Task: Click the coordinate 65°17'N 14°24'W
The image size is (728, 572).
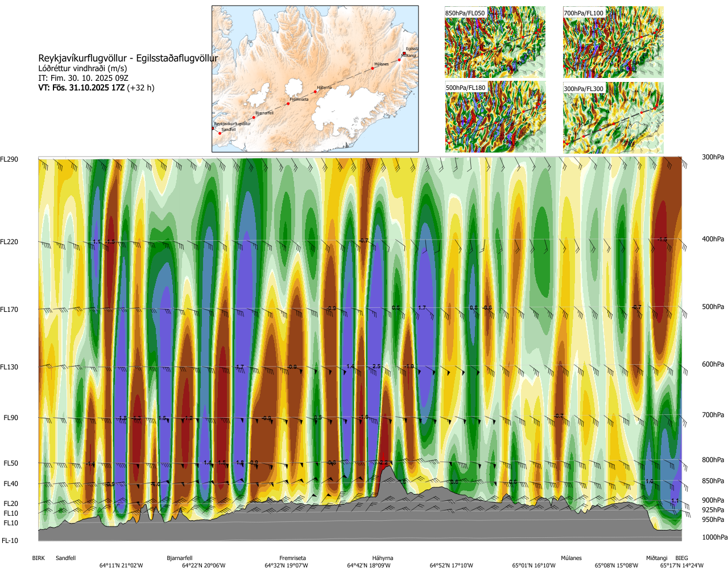Action: pyautogui.click(x=681, y=566)
